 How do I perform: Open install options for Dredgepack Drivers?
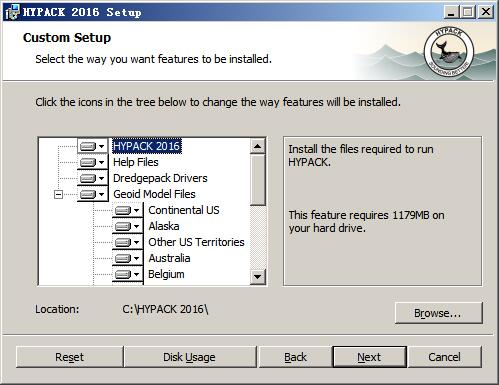pyautogui.click(x=92, y=178)
